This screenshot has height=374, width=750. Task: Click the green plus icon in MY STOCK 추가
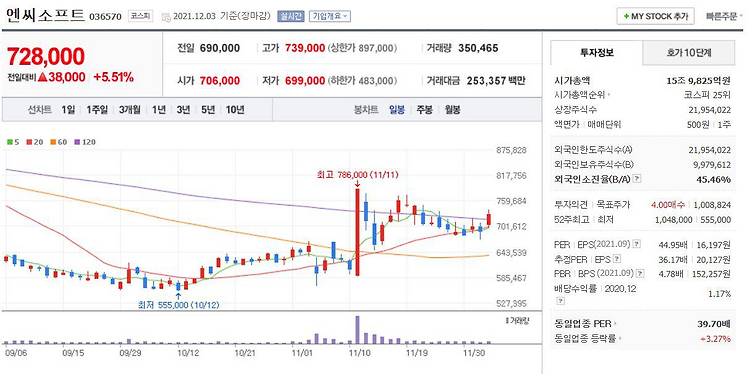(626, 16)
